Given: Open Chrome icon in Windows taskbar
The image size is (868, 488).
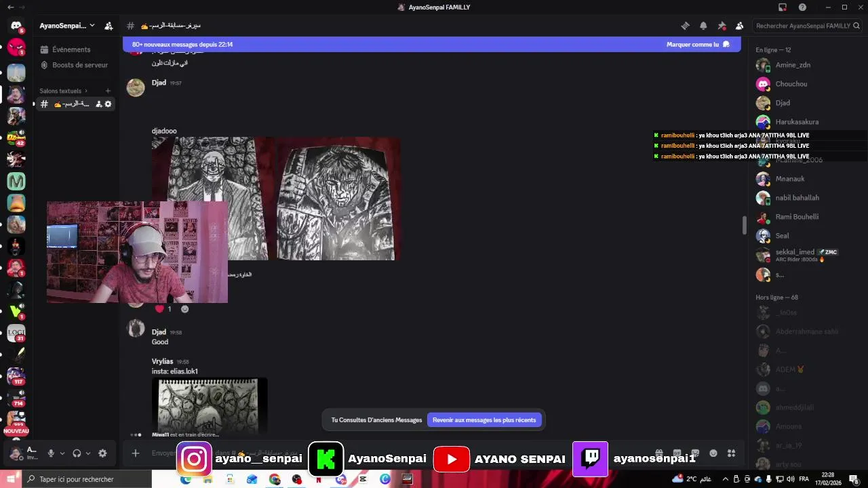Looking at the screenshot, I should tap(275, 479).
